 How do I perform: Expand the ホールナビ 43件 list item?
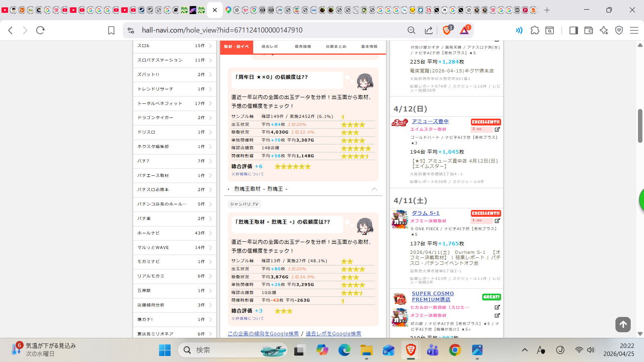(174, 233)
